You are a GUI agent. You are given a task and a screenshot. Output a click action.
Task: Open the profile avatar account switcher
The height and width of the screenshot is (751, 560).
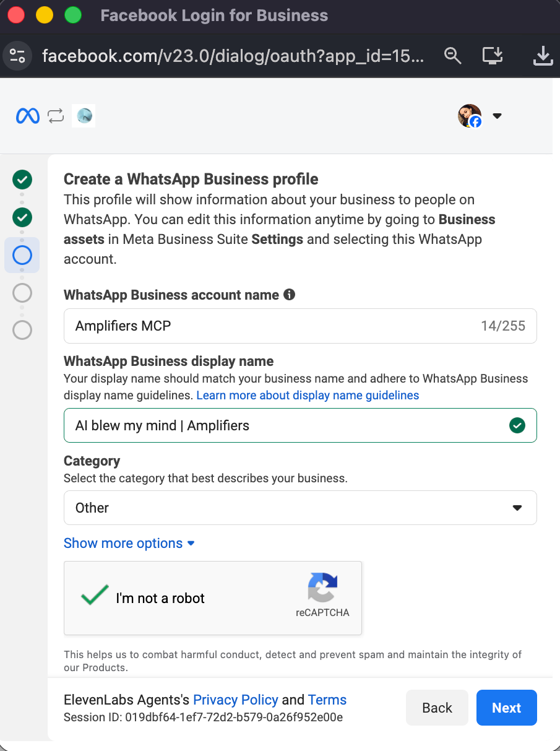click(x=470, y=116)
